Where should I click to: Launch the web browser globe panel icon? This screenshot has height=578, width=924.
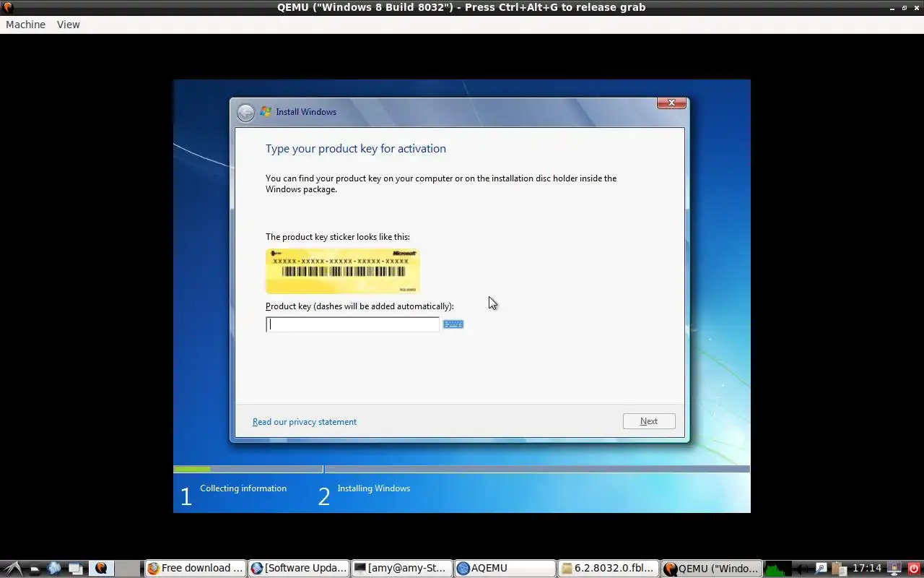tap(54, 568)
